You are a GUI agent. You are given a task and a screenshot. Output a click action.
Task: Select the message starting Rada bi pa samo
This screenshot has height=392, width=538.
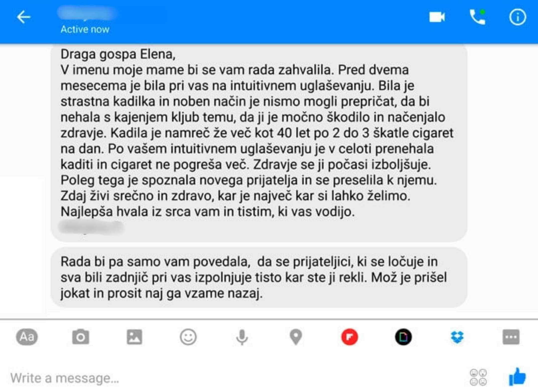(x=259, y=277)
